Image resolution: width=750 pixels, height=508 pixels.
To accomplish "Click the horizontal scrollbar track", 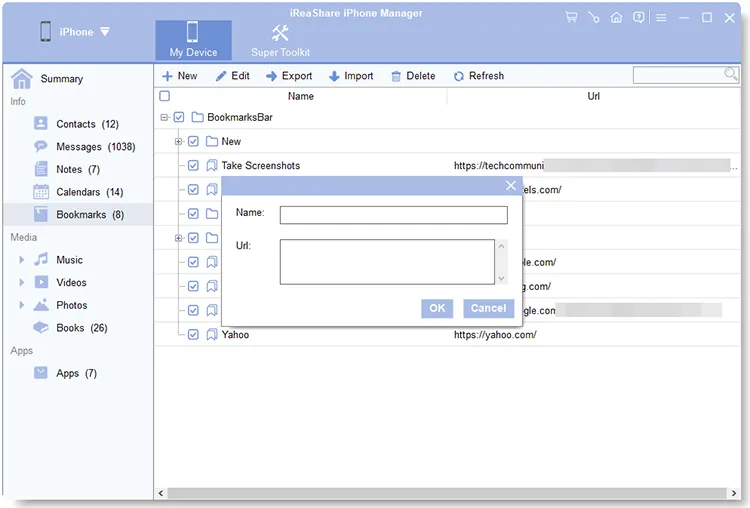I will (446, 493).
